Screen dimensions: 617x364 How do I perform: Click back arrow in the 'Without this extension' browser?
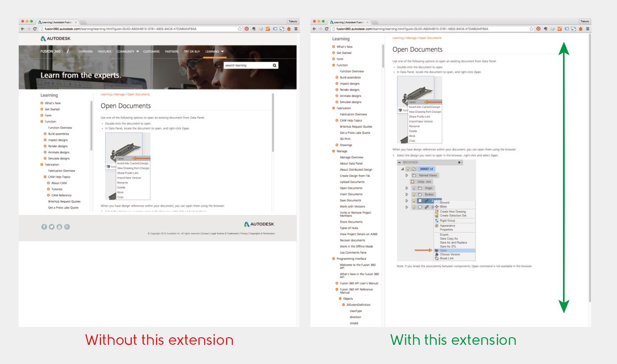(22, 29)
